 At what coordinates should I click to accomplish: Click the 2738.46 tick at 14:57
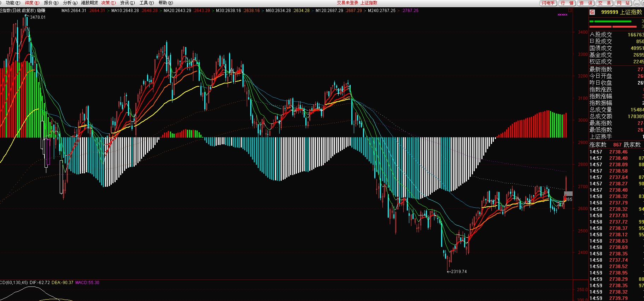click(x=619, y=152)
